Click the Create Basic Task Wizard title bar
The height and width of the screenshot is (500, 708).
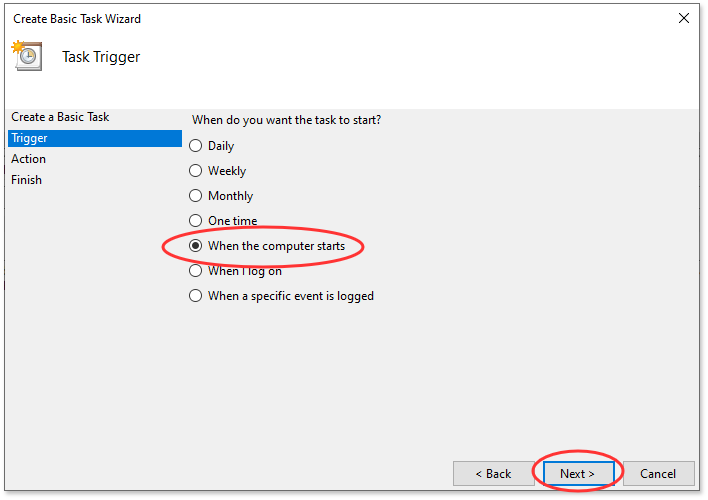[300, 18]
